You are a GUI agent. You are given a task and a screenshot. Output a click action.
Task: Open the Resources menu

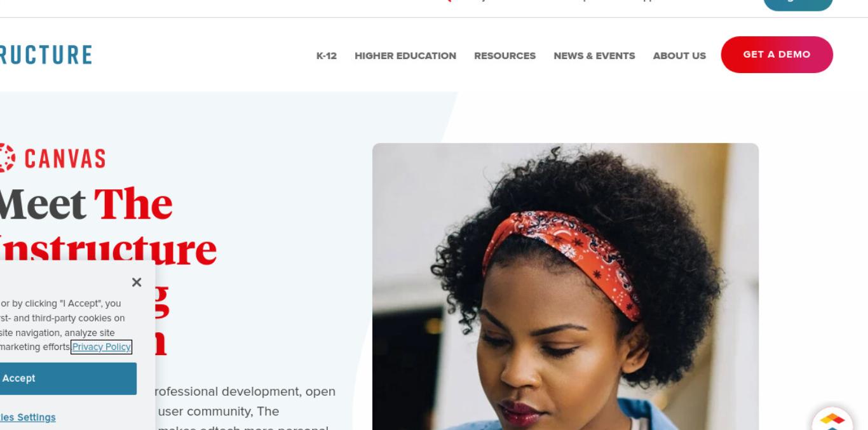[x=505, y=56]
